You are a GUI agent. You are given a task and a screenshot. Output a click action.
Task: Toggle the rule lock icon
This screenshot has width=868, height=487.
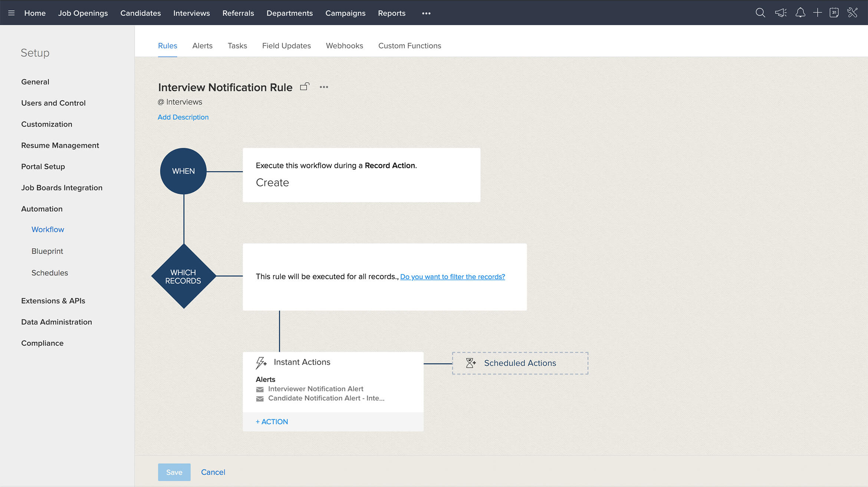click(x=305, y=87)
